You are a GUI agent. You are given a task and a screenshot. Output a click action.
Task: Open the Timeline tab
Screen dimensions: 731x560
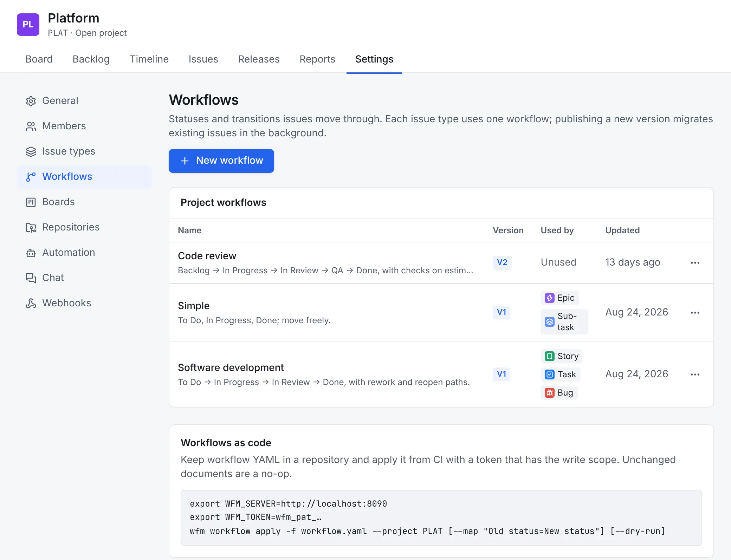(x=149, y=59)
